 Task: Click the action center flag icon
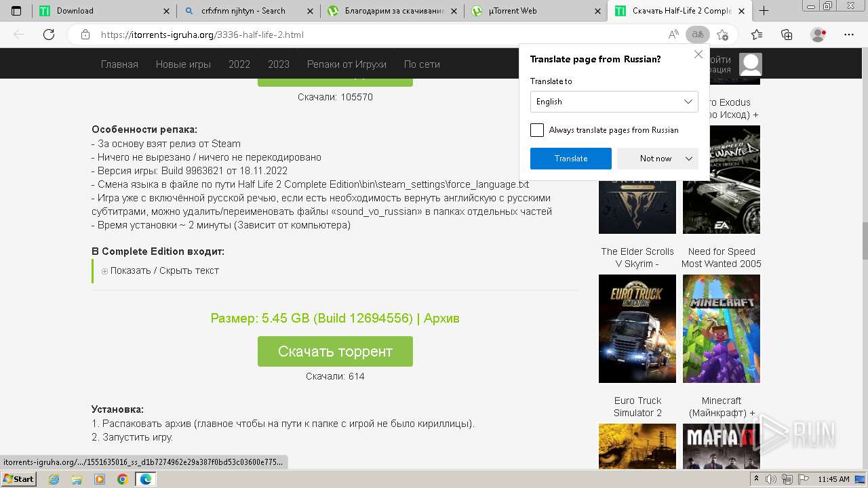point(804,479)
